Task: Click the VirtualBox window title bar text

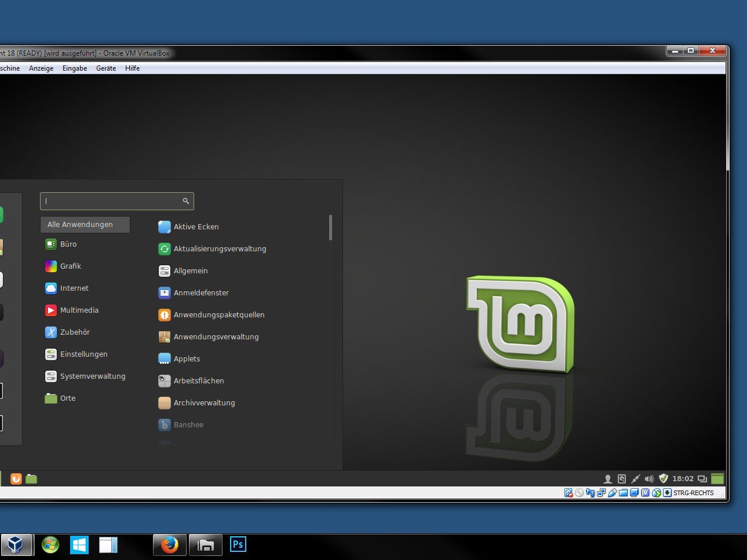Action: click(x=85, y=53)
